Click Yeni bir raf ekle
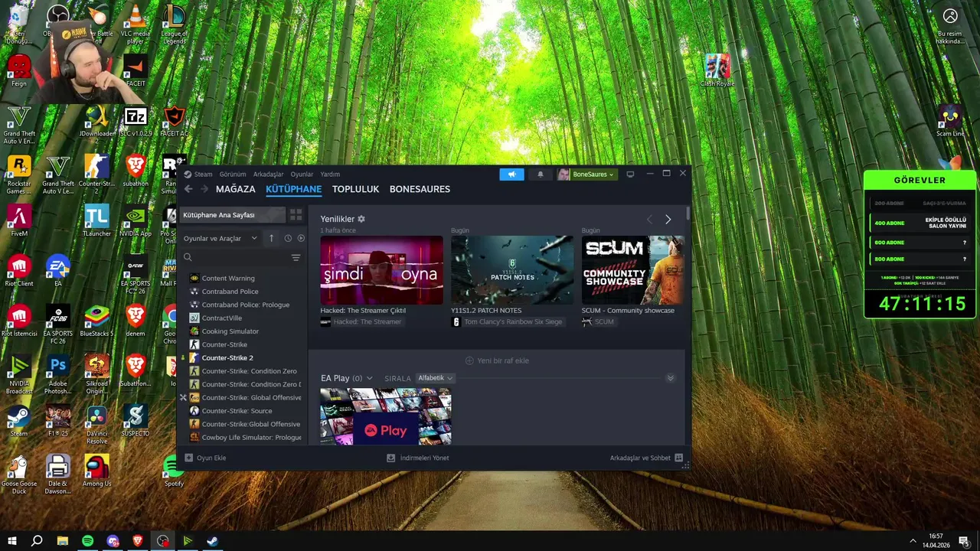Screen dimensions: 980x551 (497, 360)
